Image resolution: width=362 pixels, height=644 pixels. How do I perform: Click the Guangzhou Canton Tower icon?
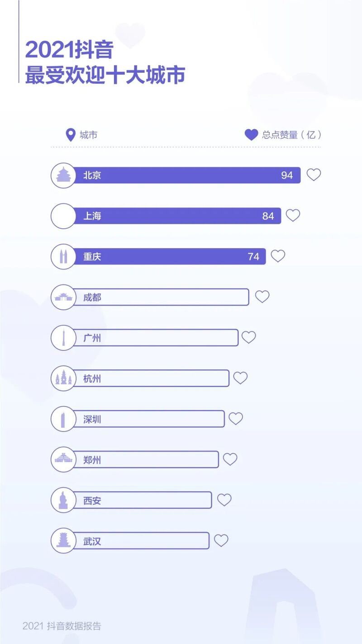pyautogui.click(x=63, y=338)
